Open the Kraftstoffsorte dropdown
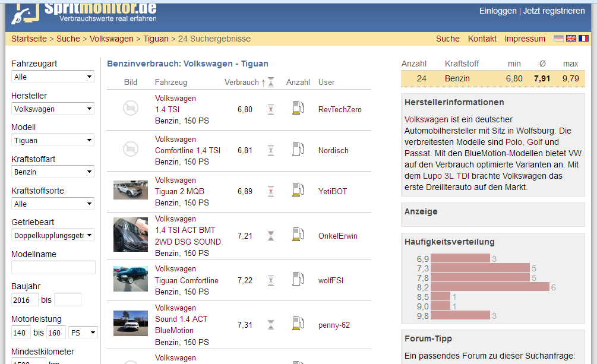The width and height of the screenshot is (597, 364). tap(53, 204)
